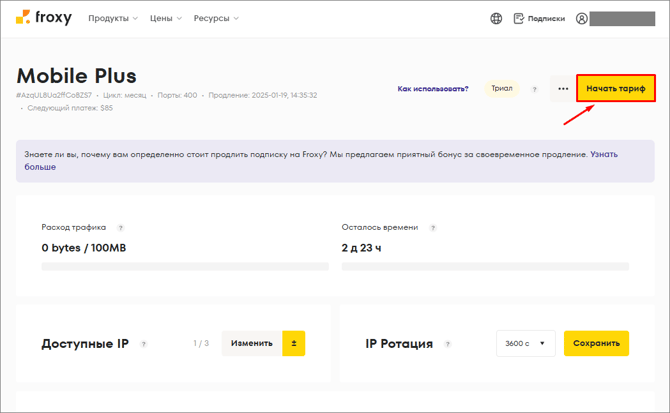This screenshot has width=670, height=413.
Task: Click the froxy logo
Action: click(44, 18)
